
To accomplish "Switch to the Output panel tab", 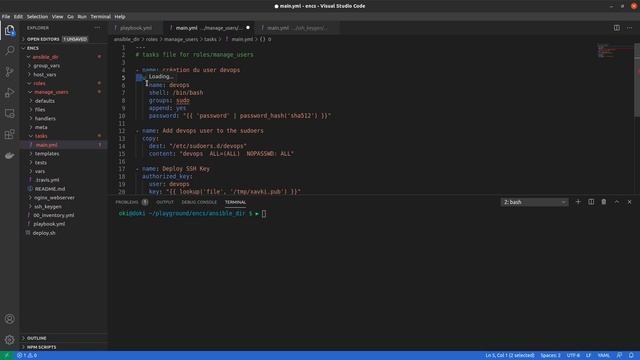I will (x=165, y=202).
